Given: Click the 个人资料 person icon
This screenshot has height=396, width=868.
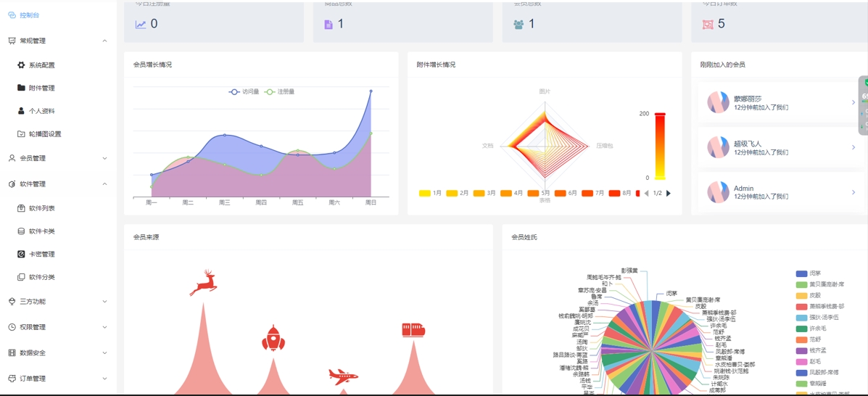Looking at the screenshot, I should click(21, 111).
